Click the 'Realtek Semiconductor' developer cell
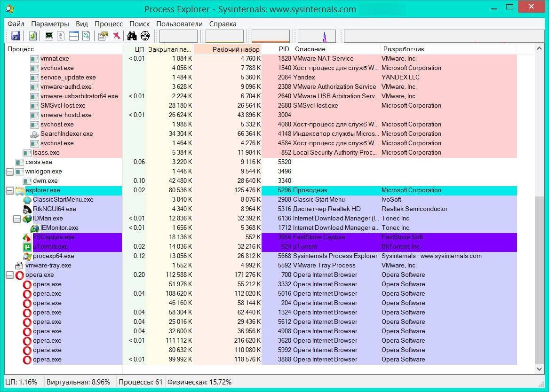The image size is (549, 392). click(414, 209)
